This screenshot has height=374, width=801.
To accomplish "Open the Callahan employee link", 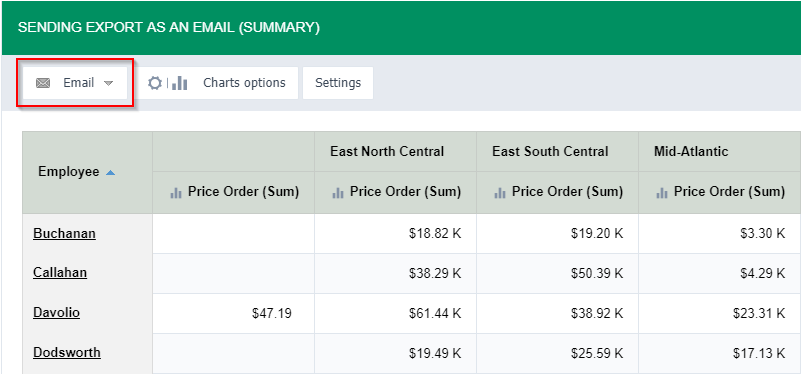I will (x=60, y=273).
